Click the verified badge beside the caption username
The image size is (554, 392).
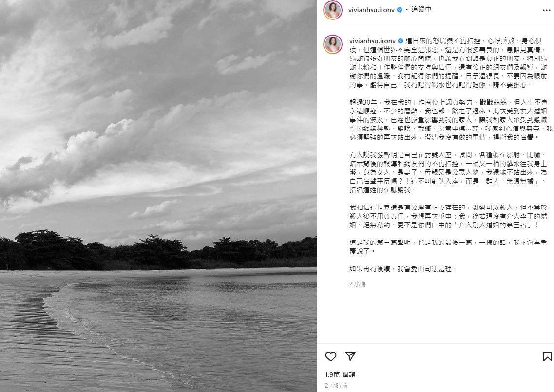401,41
